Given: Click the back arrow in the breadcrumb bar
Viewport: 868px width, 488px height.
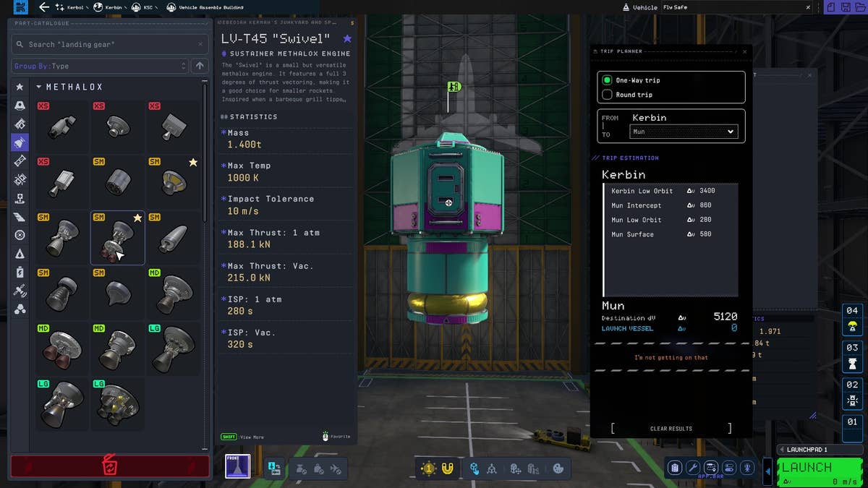Looking at the screenshot, I should (x=44, y=7).
